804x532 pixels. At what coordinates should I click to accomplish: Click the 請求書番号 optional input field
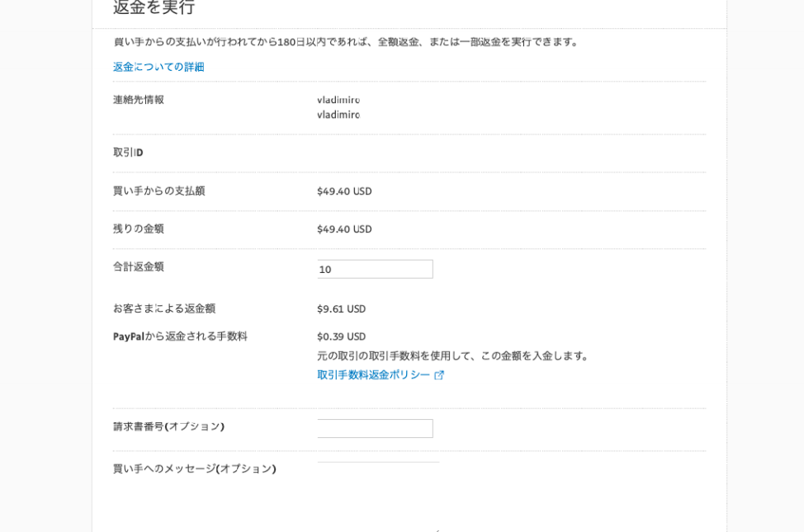pyautogui.click(x=375, y=428)
